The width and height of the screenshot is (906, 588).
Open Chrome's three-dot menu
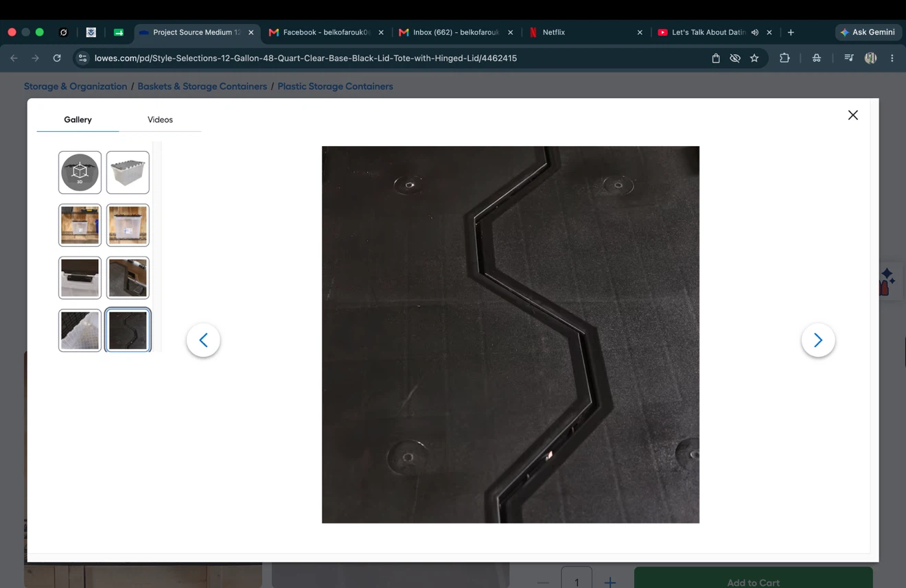[x=892, y=58]
